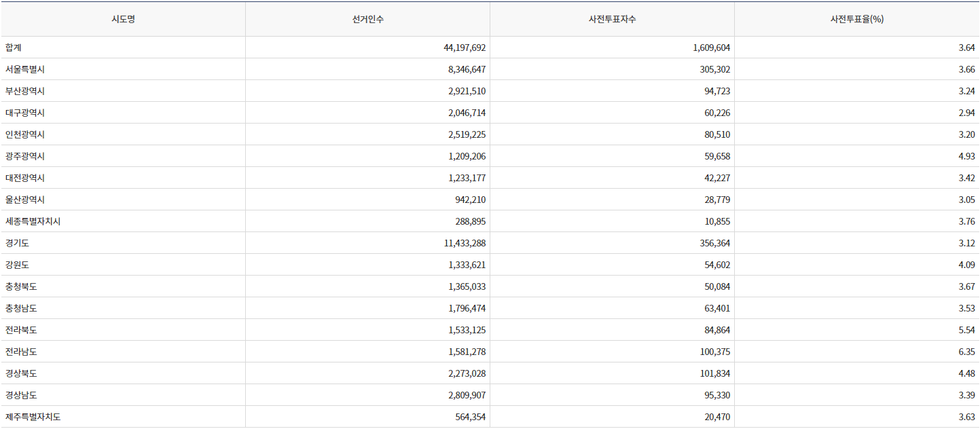Select 전라남도 turnout rate 6.35
This screenshot has height=429, width=980.
[x=966, y=352]
